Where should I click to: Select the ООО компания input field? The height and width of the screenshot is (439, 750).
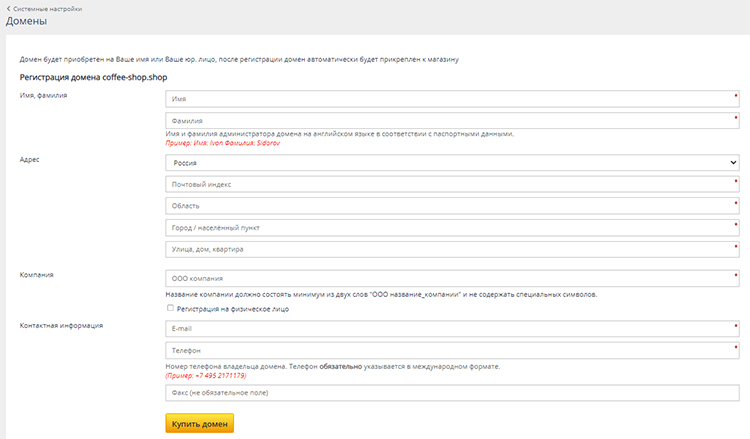[451, 278]
